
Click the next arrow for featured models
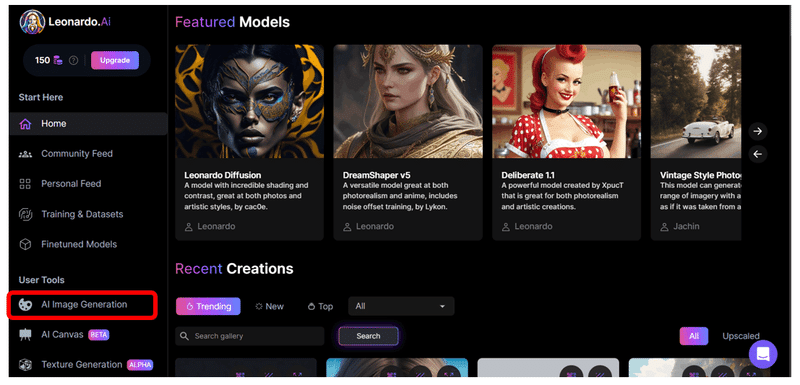coord(758,131)
